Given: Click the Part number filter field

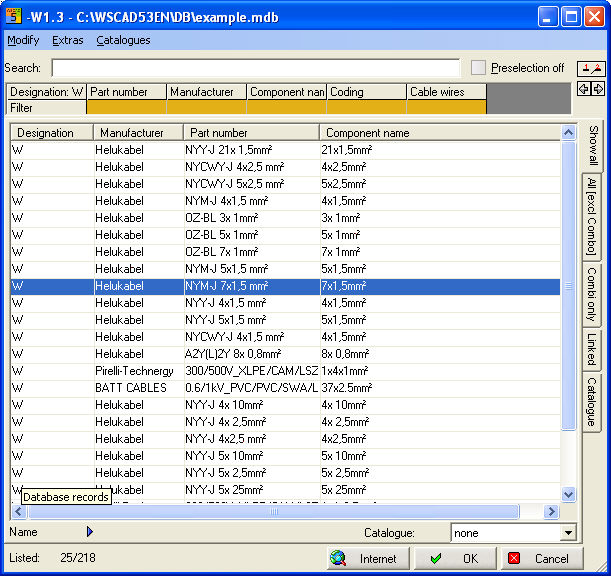Looking at the screenshot, I should point(126,107).
